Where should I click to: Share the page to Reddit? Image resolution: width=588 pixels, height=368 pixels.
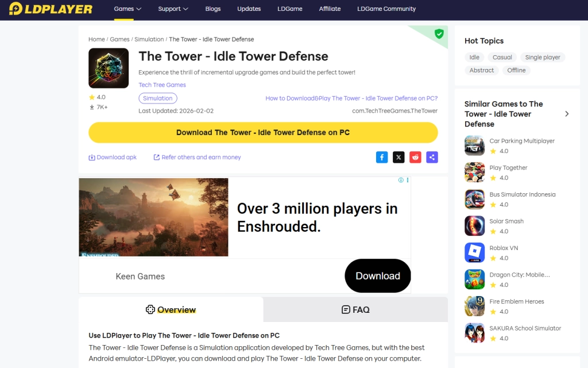[x=415, y=157]
